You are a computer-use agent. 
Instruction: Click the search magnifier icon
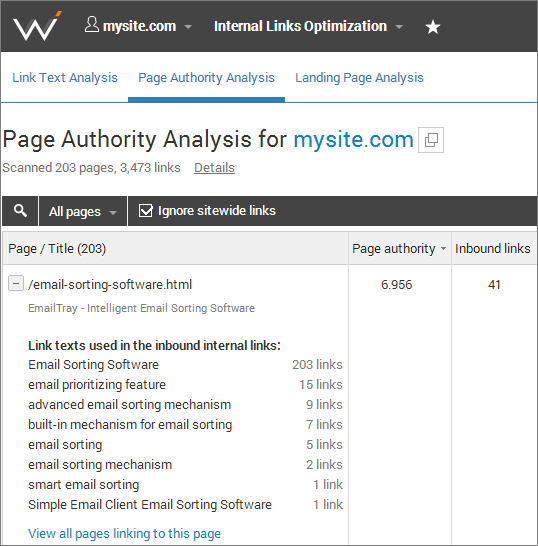20,211
